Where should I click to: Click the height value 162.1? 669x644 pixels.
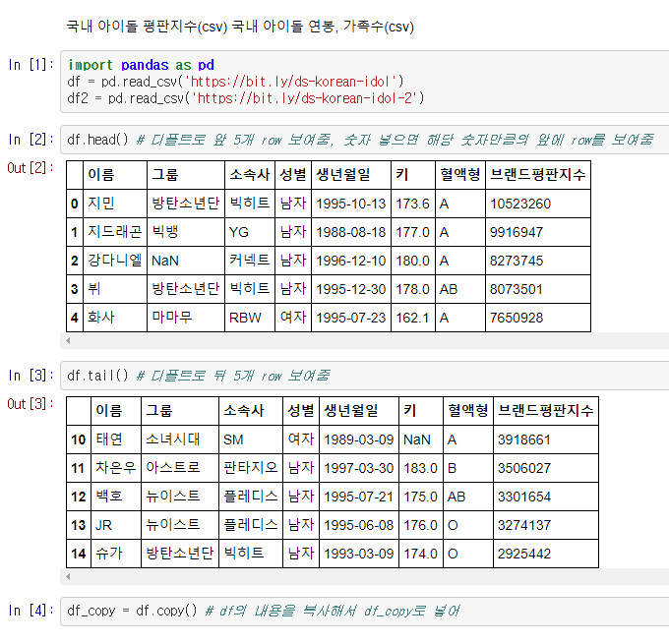tap(412, 318)
